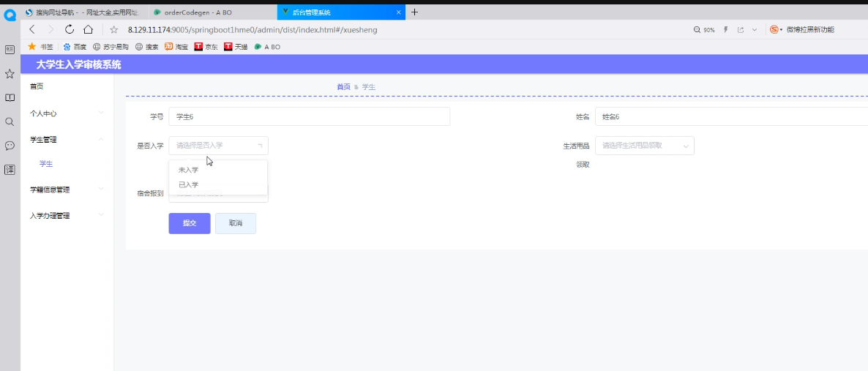Expand 学籍信息管理 sidebar menu
868x371 pixels.
[67, 190]
